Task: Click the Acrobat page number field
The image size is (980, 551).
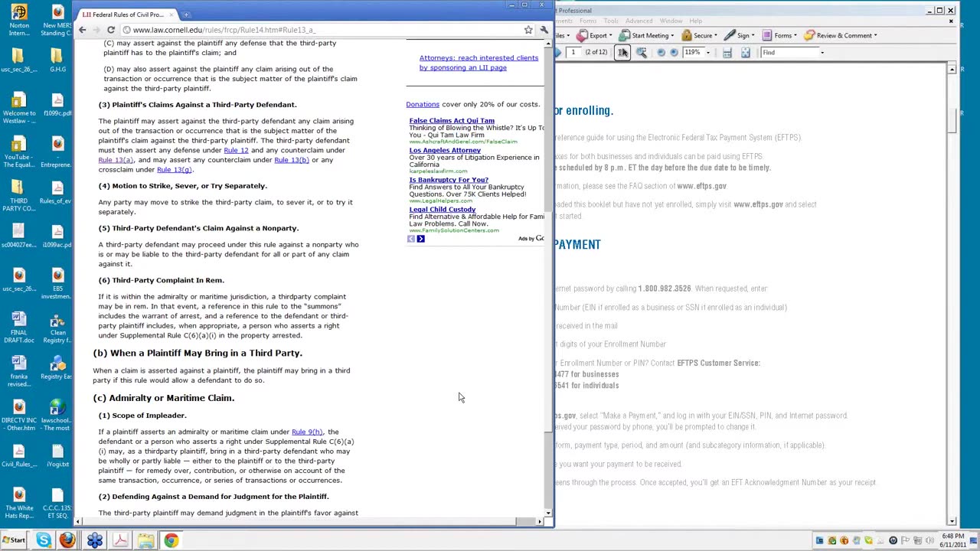Action: (573, 52)
